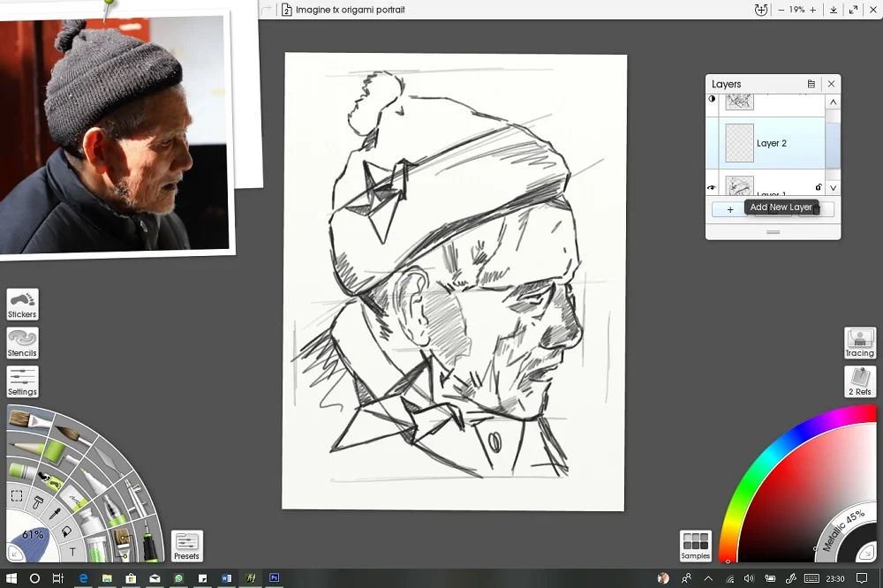883x588 pixels.
Task: Select the Pencil tool
Action: pos(26,449)
